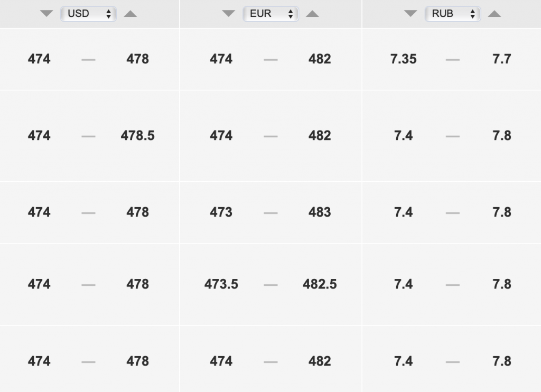The height and width of the screenshot is (392, 541).
Task: Sort USD column by ascending arrow
Action: [x=130, y=14]
